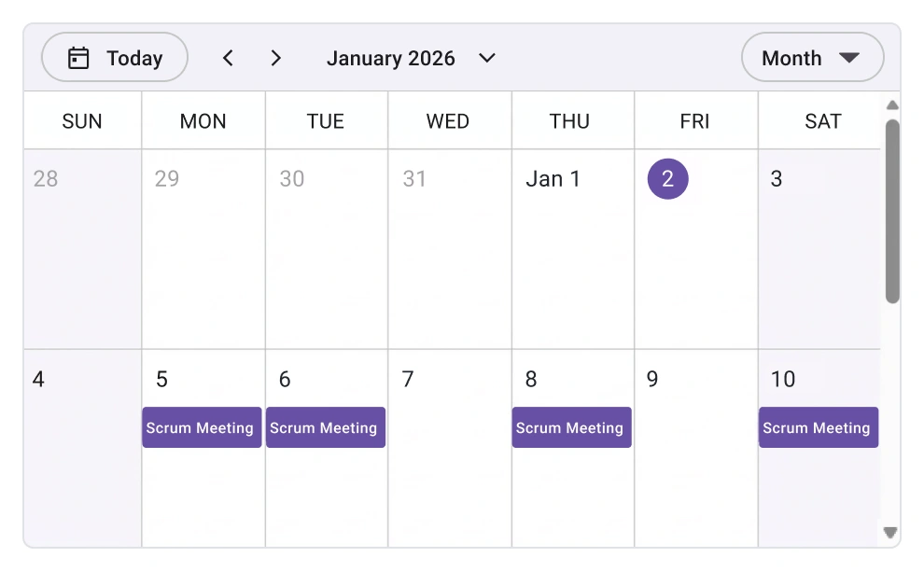Navigate to the previous month with back chevron
924x571 pixels.
(228, 57)
